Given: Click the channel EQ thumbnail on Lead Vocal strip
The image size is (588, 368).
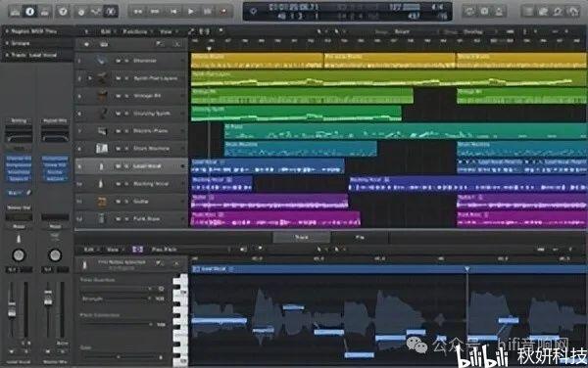Looking at the screenshot, I should (19, 134).
